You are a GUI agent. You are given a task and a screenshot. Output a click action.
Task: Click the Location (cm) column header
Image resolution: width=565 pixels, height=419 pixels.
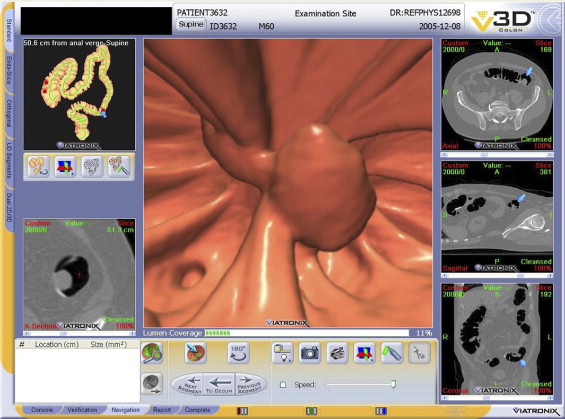[x=57, y=344]
